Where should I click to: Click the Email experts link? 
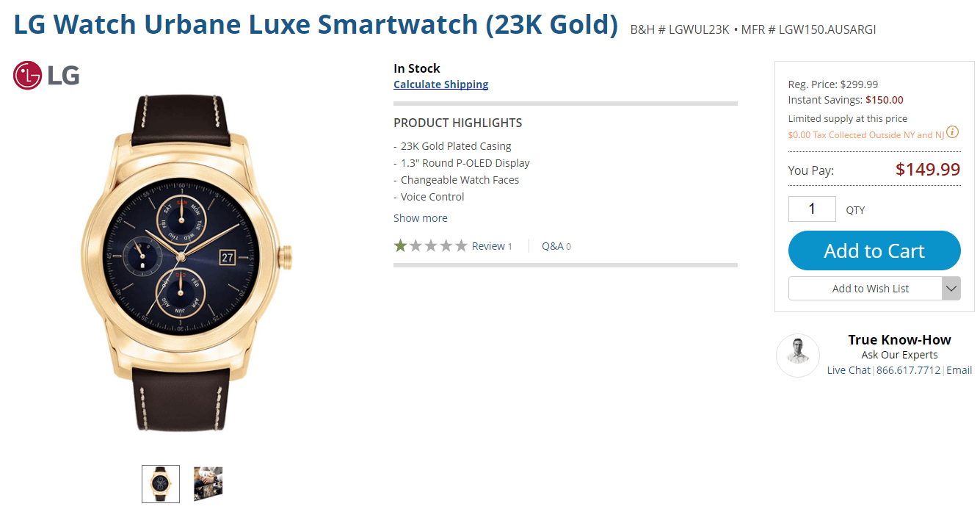[959, 370]
